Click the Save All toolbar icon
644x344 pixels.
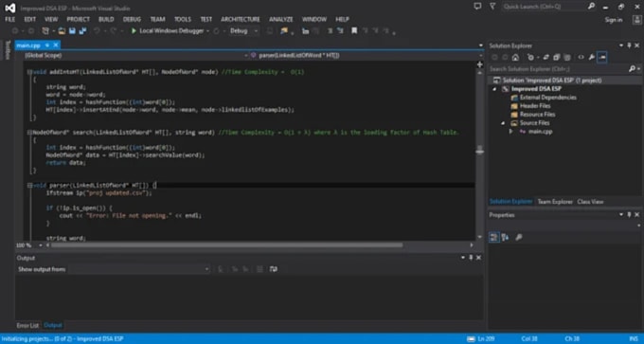tap(83, 31)
